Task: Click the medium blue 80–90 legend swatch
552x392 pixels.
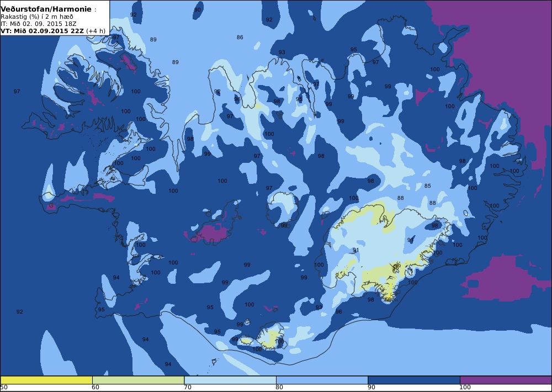Action: click(x=322, y=380)
